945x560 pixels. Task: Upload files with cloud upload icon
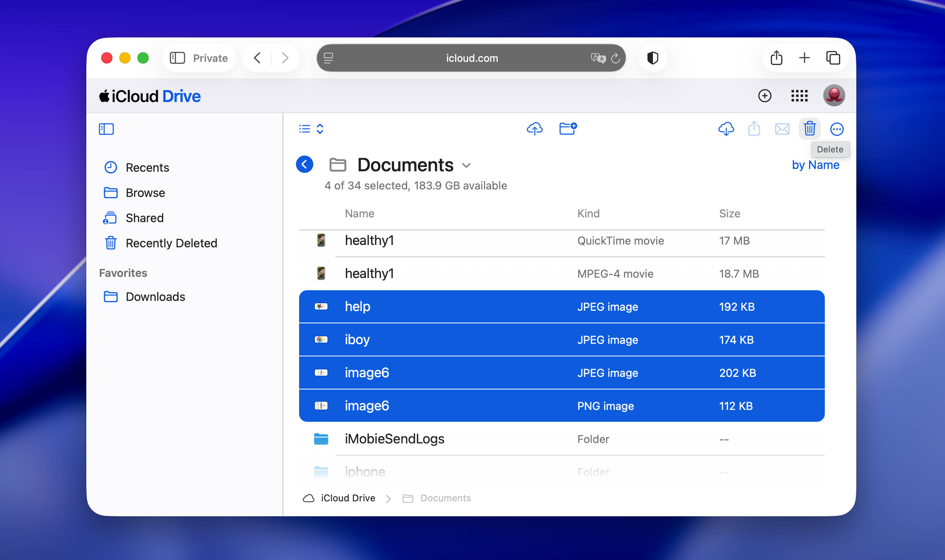coord(534,128)
